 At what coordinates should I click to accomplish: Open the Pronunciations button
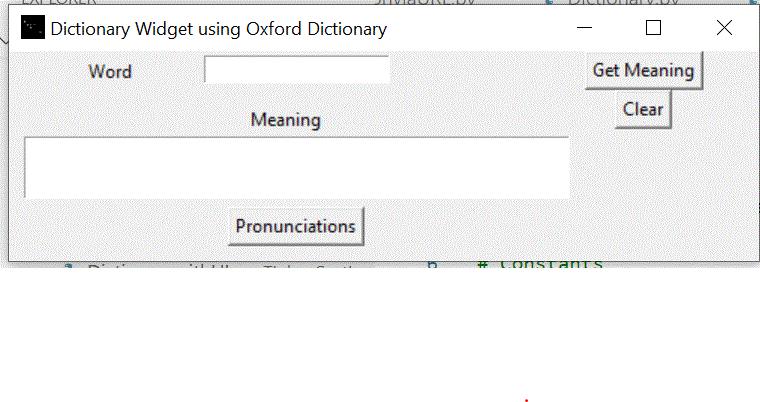(296, 226)
